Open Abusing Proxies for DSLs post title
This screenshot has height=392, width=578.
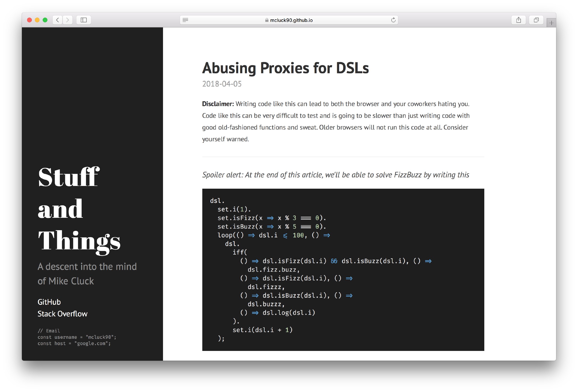pos(285,68)
